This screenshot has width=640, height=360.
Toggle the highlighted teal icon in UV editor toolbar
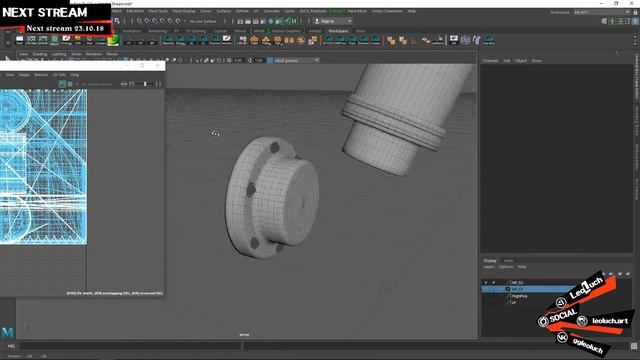[62, 84]
